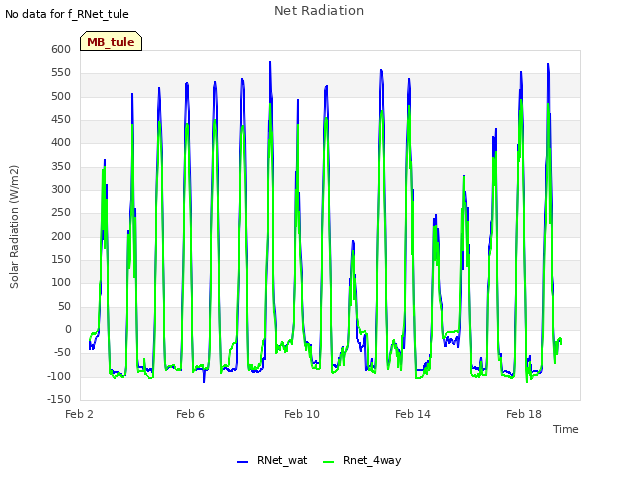The height and width of the screenshot is (480, 640).
Task: Click the -150 y-axis tick label
Action: coord(59,399)
